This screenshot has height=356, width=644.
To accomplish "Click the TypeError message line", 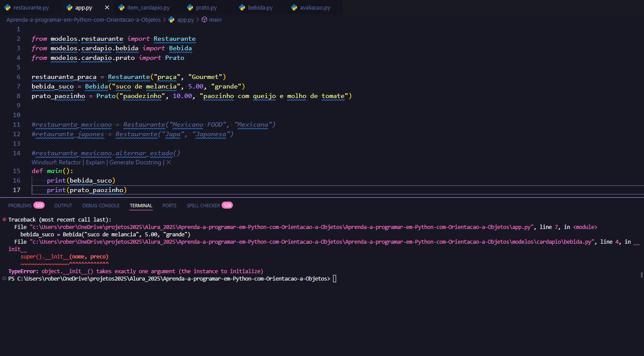I will click(136, 271).
